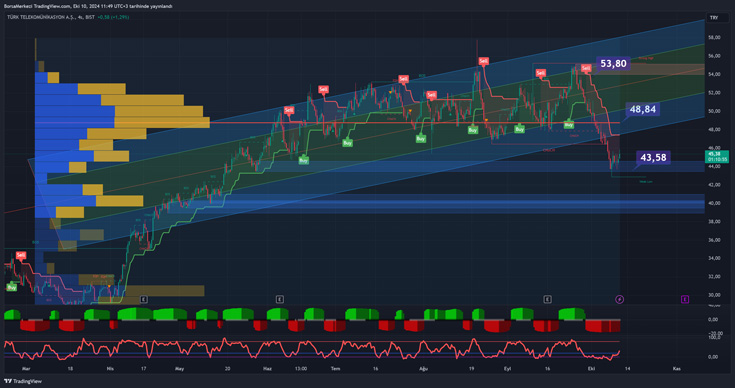Click the earnings E marker near Nis

(x=143, y=299)
